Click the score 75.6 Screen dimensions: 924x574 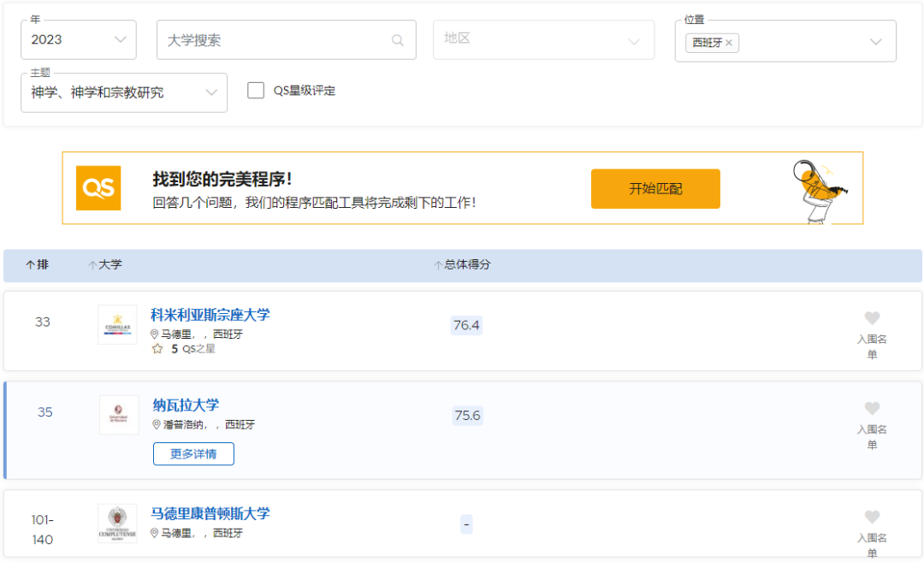pos(467,416)
